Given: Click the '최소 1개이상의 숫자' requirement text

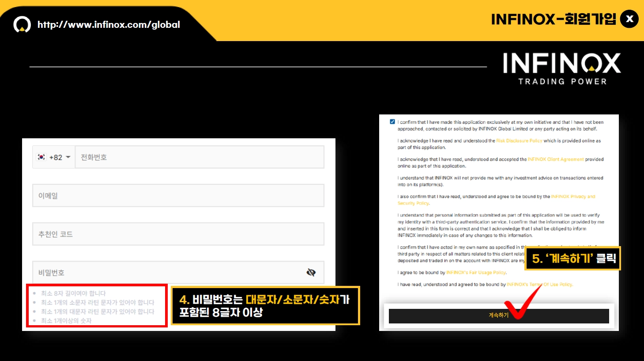Looking at the screenshot, I should (66, 321).
